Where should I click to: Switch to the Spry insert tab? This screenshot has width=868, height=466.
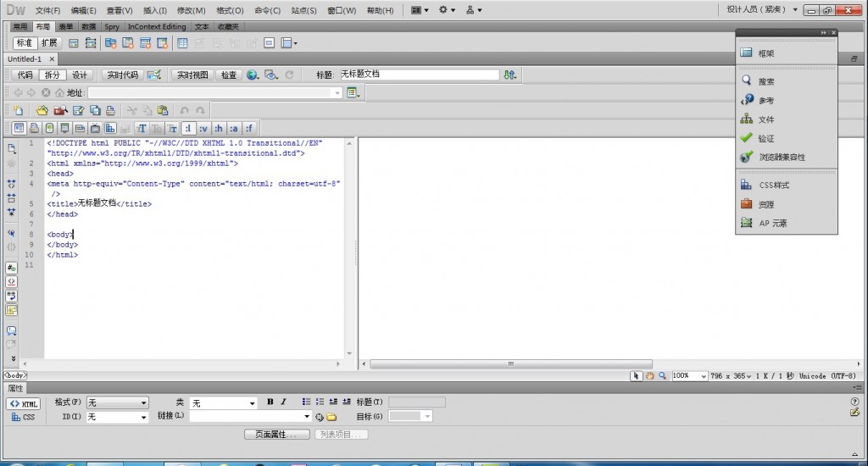112,26
